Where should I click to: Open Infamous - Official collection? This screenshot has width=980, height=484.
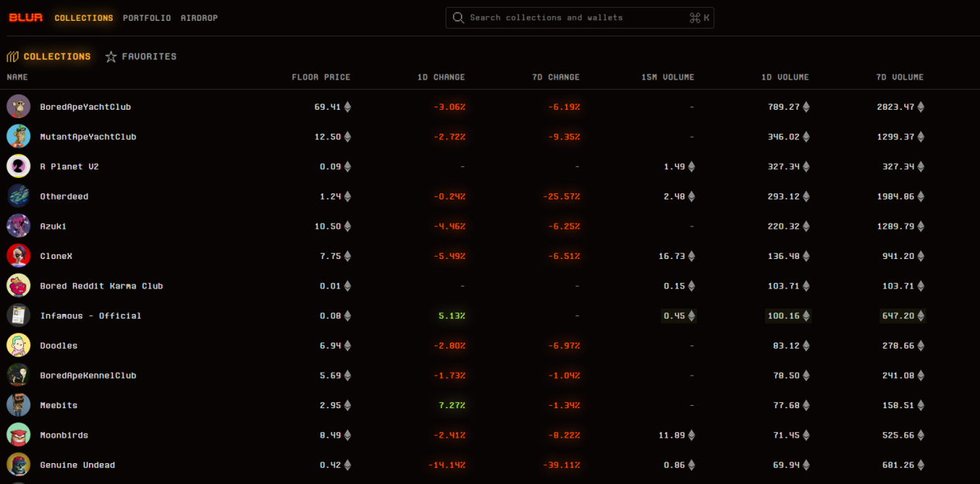[90, 316]
